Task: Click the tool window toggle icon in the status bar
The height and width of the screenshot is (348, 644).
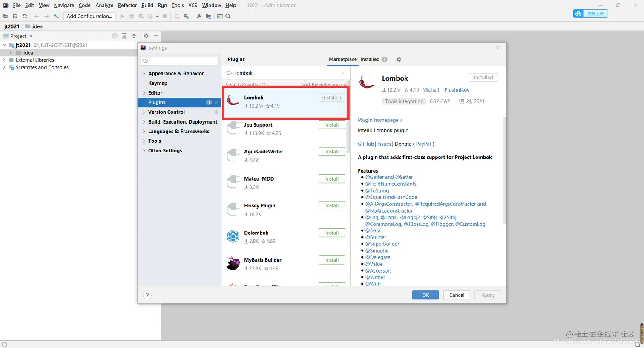Action: pyautogui.click(x=4, y=344)
